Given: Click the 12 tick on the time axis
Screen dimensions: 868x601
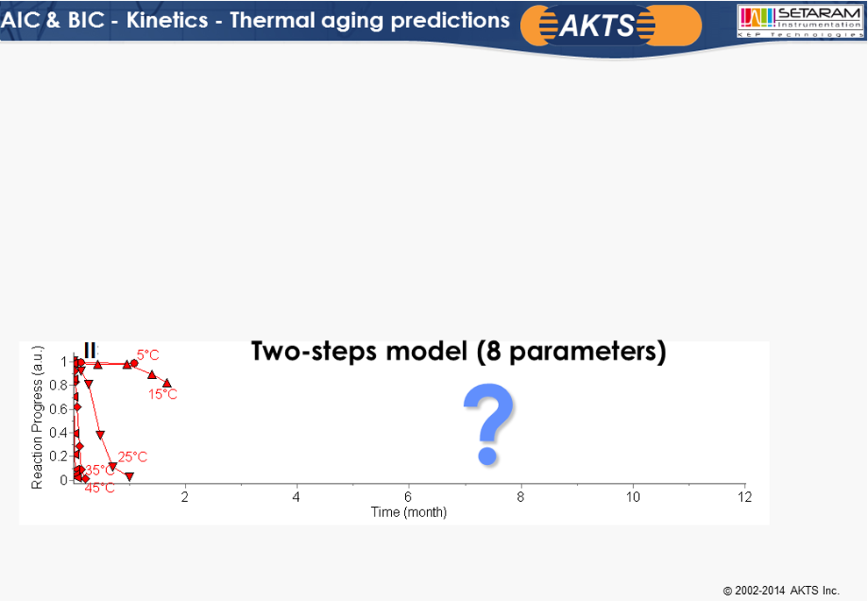Looking at the screenshot, I should pyautogui.click(x=744, y=497).
